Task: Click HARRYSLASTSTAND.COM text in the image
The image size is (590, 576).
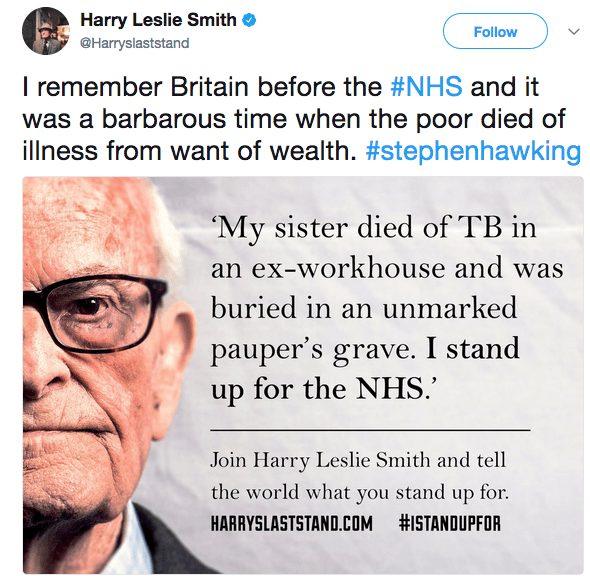Action: tap(291, 523)
